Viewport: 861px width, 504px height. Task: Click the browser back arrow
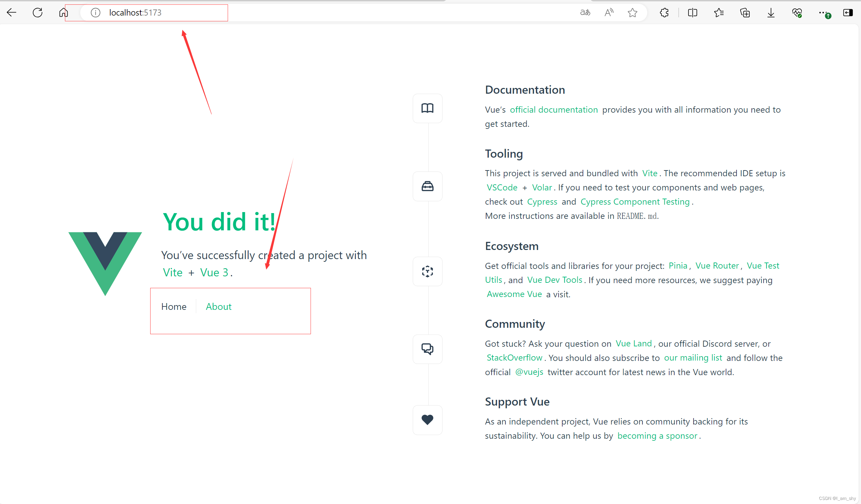point(12,13)
